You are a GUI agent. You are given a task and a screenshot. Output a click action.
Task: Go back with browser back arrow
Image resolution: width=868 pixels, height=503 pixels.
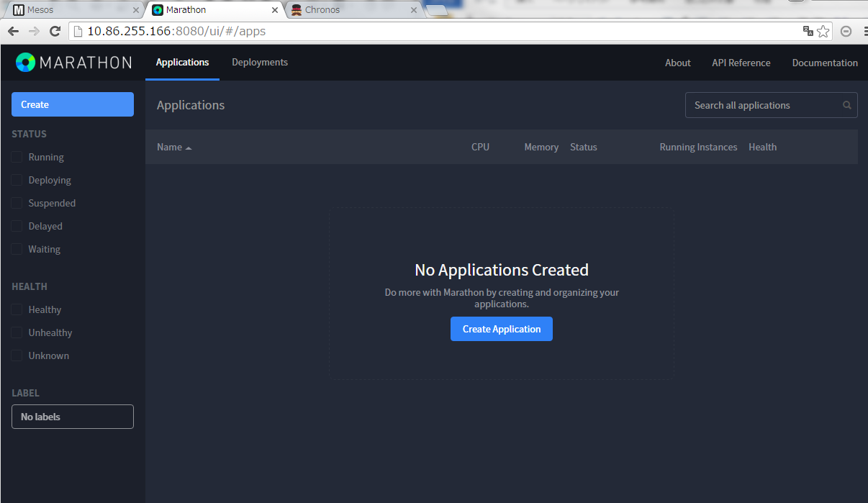pyautogui.click(x=13, y=31)
